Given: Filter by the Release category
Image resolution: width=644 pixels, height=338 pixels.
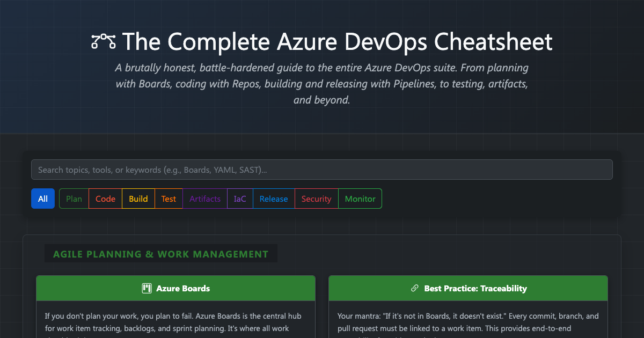Looking at the screenshot, I should (274, 199).
